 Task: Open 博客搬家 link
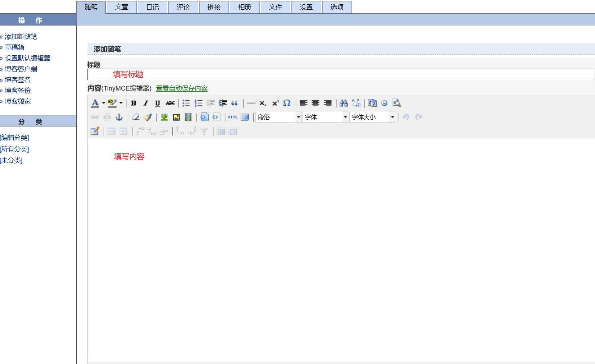click(x=18, y=101)
